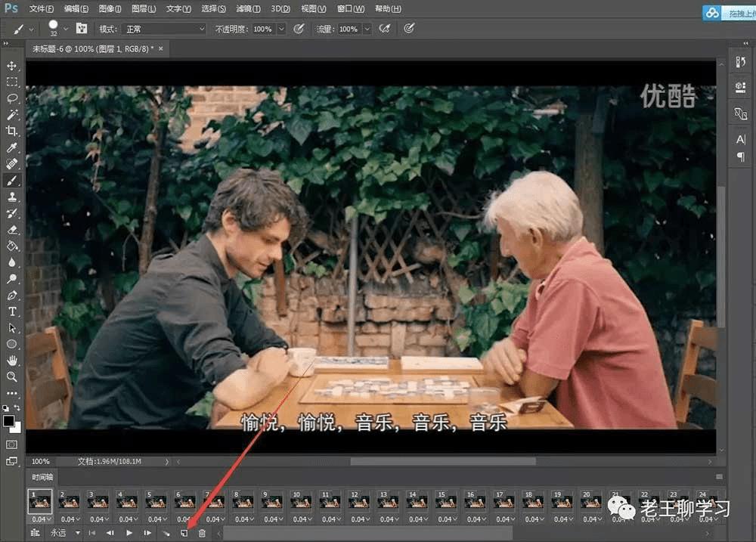This screenshot has width=756, height=542.
Task: Select the Type tool
Action: 12,311
